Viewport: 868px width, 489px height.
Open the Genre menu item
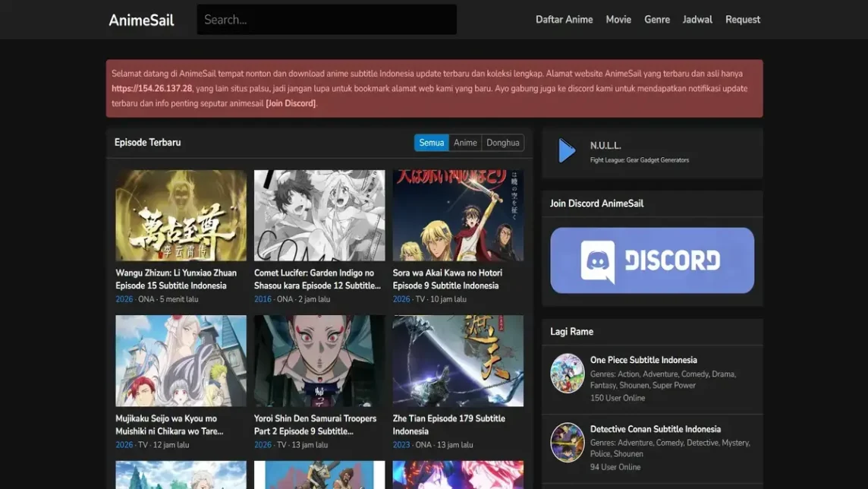657,20
